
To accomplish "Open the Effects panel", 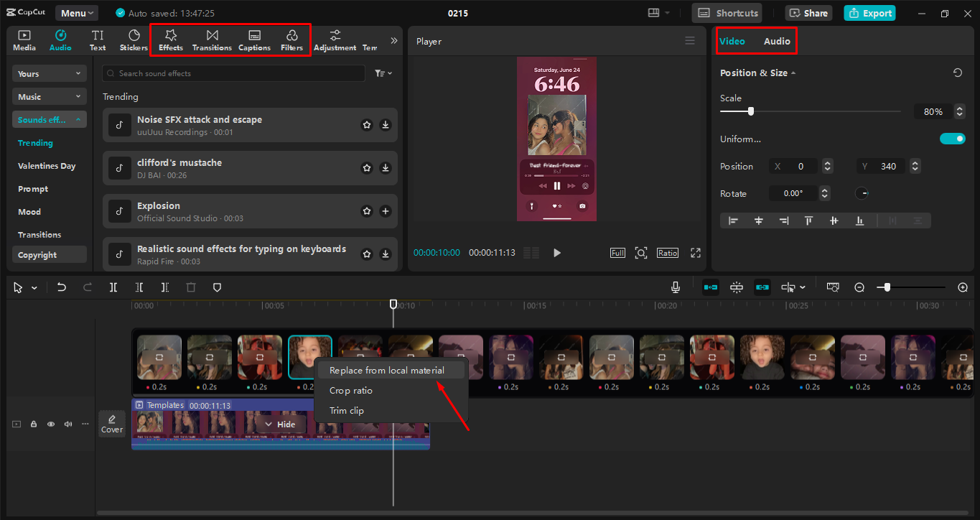I will 170,40.
